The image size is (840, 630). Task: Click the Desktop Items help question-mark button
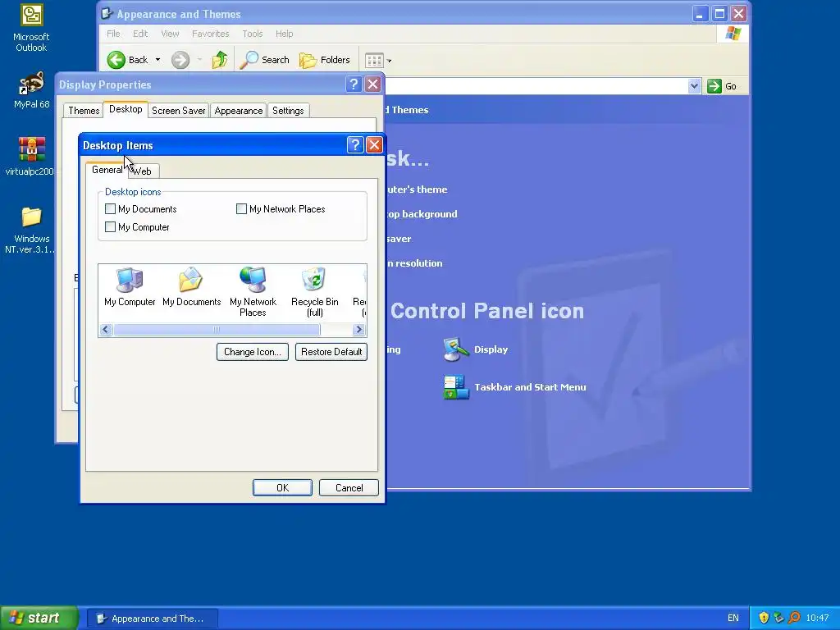click(355, 145)
